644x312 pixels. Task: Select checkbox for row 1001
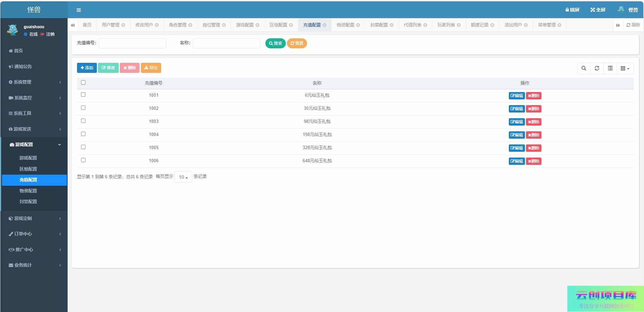click(x=83, y=95)
